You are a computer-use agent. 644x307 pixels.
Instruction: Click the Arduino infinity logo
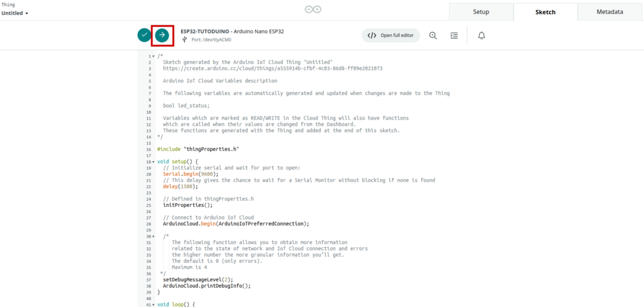[313, 9]
